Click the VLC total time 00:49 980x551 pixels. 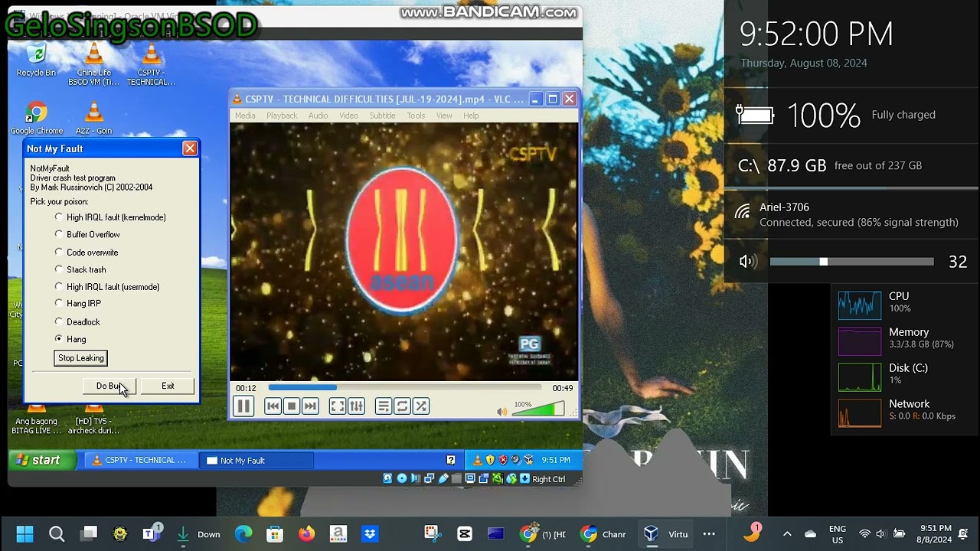point(563,388)
